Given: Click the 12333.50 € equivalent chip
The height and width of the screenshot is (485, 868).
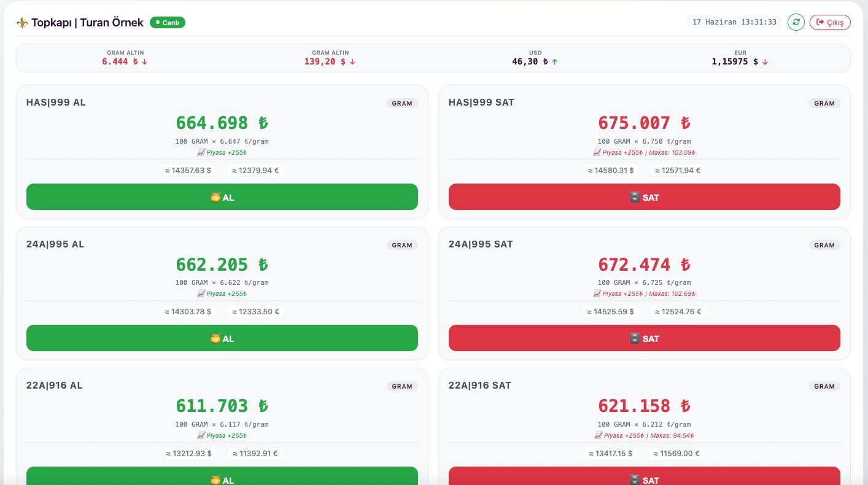Looking at the screenshot, I should pyautogui.click(x=255, y=311).
